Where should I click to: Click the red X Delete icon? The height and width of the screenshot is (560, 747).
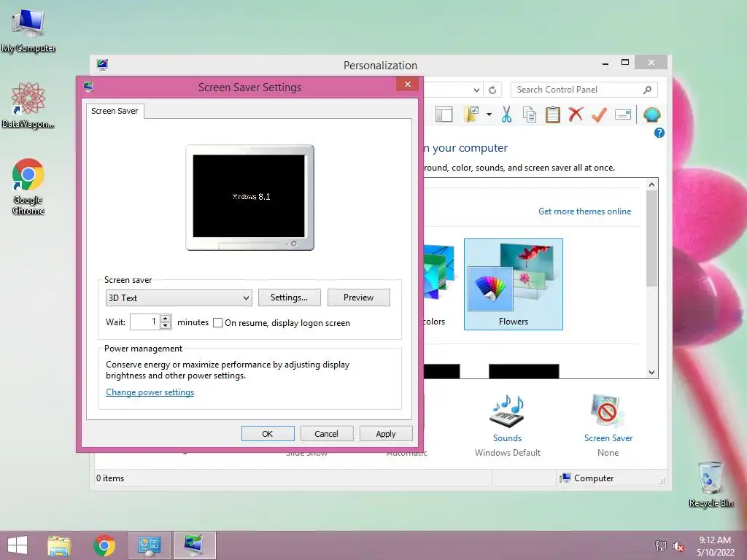pos(576,114)
